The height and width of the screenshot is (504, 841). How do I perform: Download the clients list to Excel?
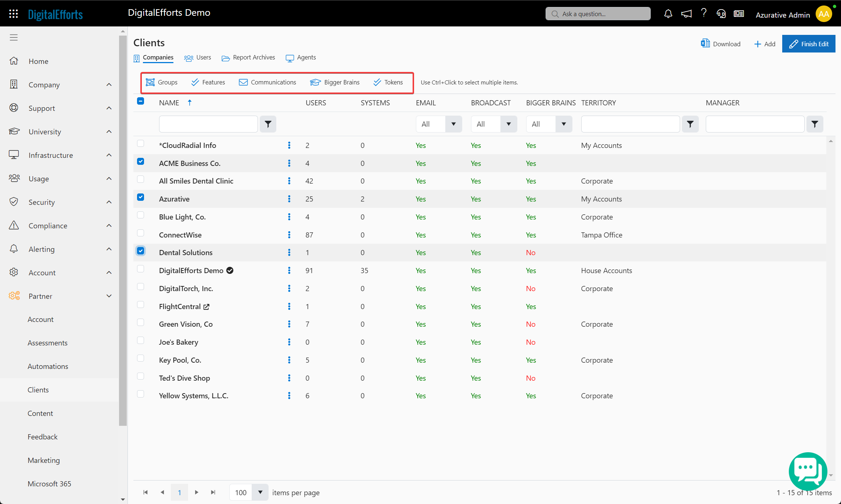coord(720,44)
